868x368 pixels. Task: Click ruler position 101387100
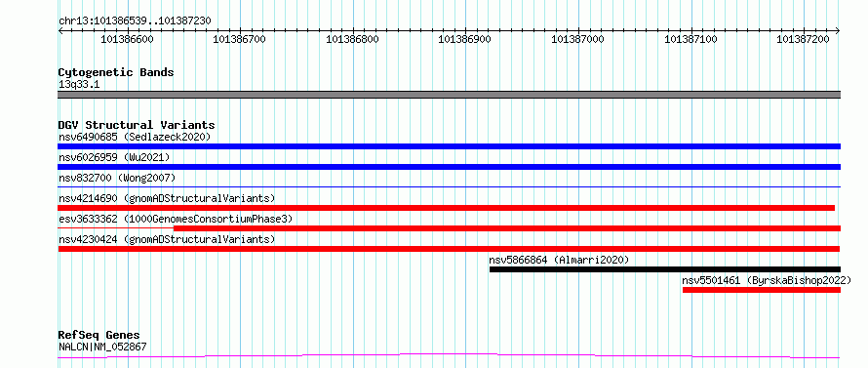[690, 39]
